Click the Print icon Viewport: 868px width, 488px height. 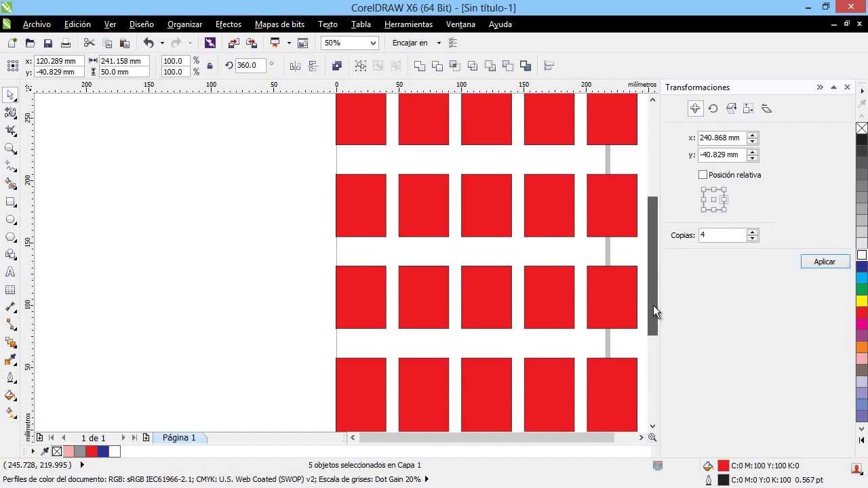(66, 43)
